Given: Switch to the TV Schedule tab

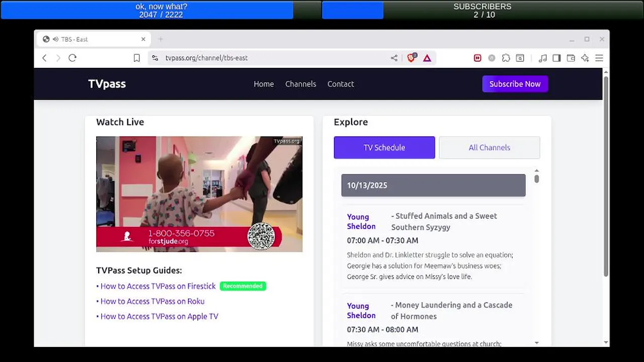Looking at the screenshot, I should coord(384,147).
